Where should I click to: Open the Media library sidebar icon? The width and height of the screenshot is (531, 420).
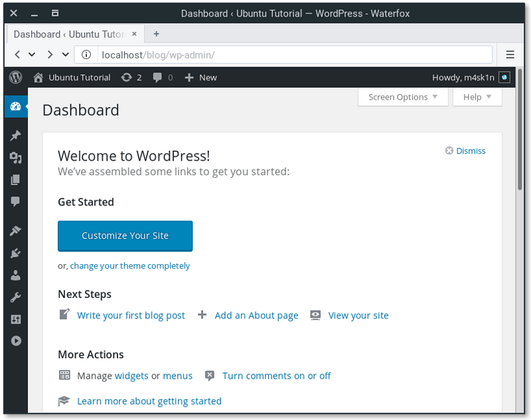(x=15, y=157)
